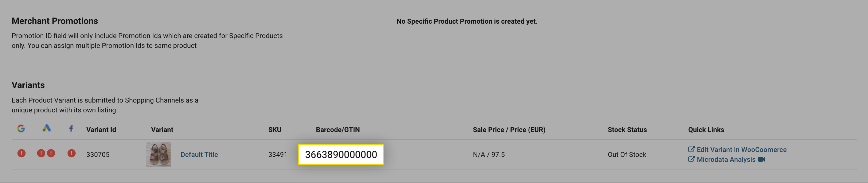The width and height of the screenshot is (868, 183).
Task: Click the red Facebook error status icon
Action: click(72, 153)
